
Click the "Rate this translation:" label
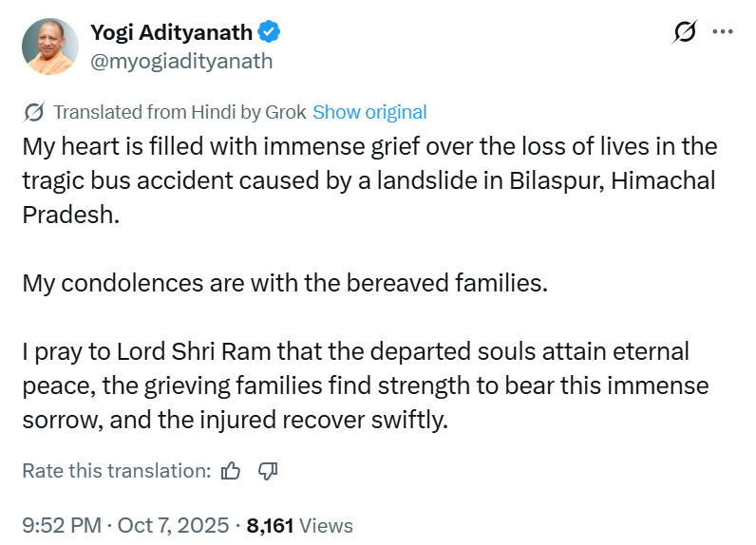point(116,470)
